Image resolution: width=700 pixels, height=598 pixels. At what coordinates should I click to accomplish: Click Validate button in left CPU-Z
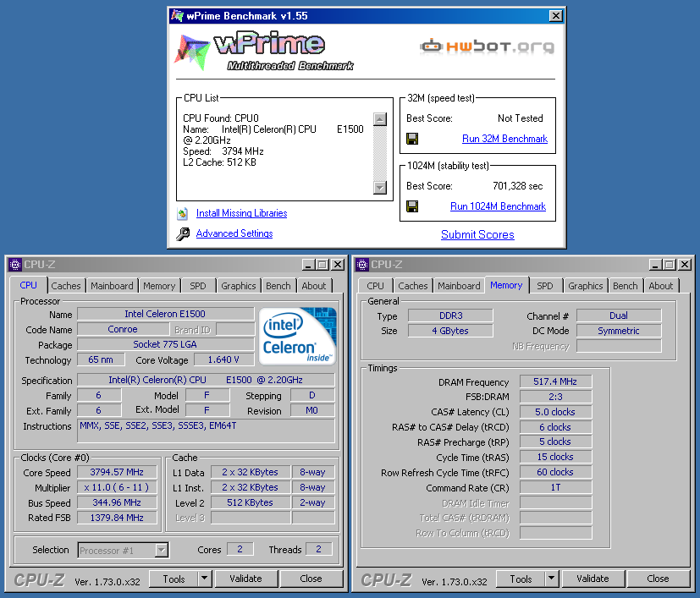tap(245, 579)
